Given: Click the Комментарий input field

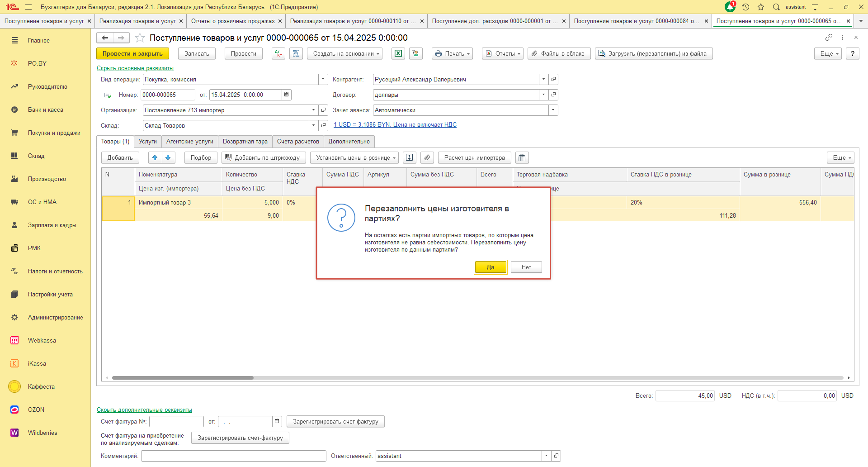Looking at the screenshot, I should point(233,456).
